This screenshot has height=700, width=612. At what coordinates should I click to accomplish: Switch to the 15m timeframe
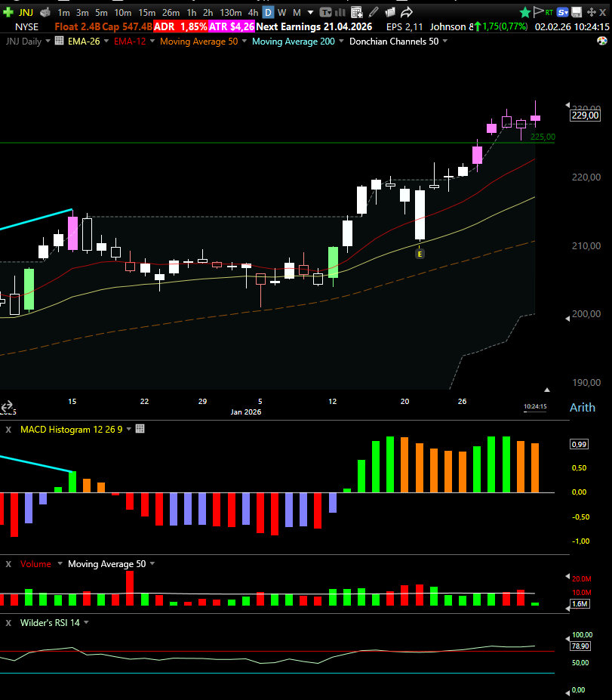(146, 13)
